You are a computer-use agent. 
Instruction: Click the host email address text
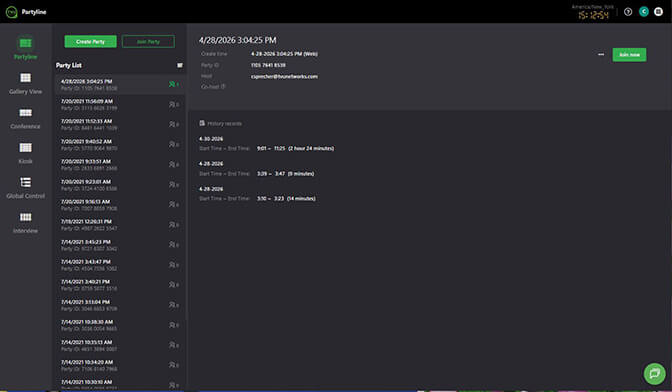(284, 77)
